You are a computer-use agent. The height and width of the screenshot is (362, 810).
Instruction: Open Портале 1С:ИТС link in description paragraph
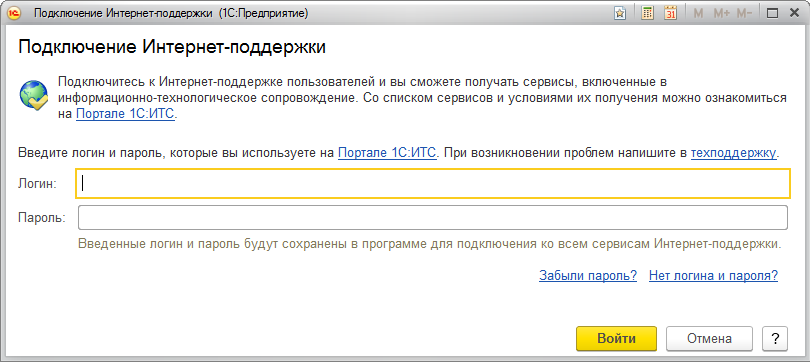click(x=126, y=114)
